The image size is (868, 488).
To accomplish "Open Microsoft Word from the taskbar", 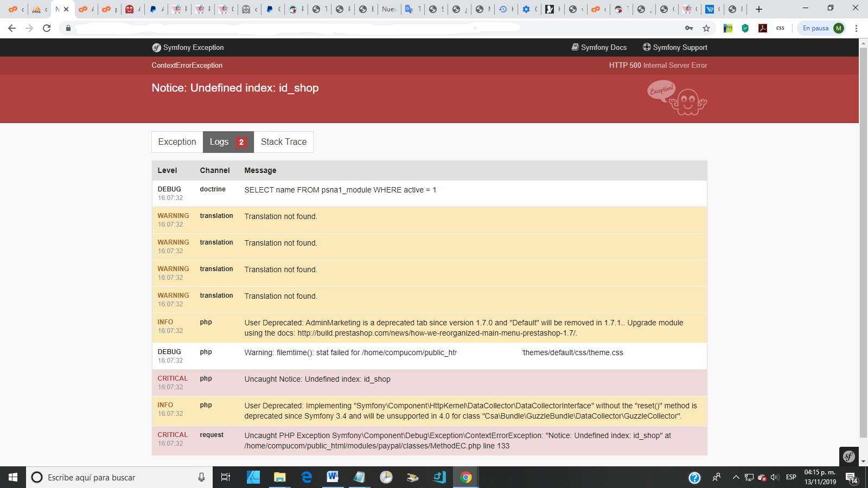I will [333, 477].
